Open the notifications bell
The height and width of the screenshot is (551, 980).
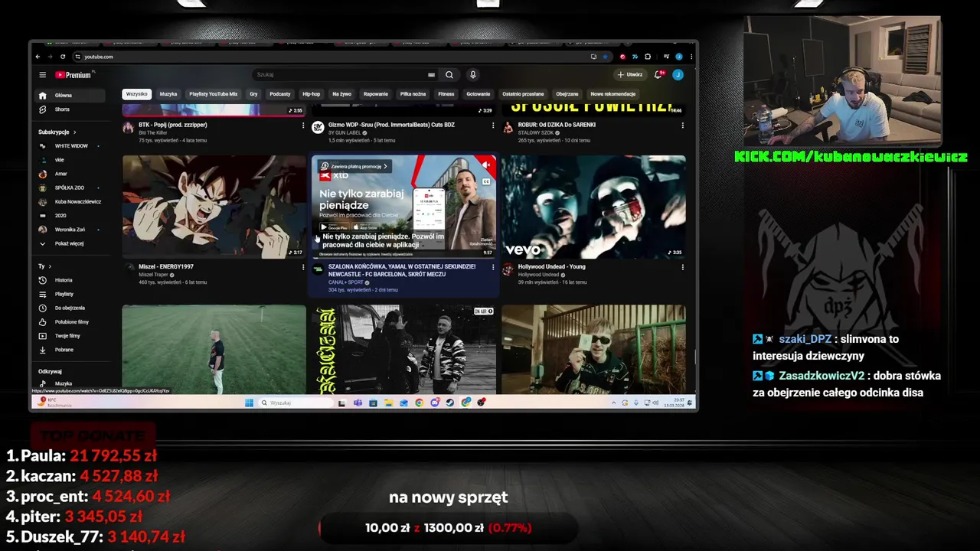click(x=658, y=75)
